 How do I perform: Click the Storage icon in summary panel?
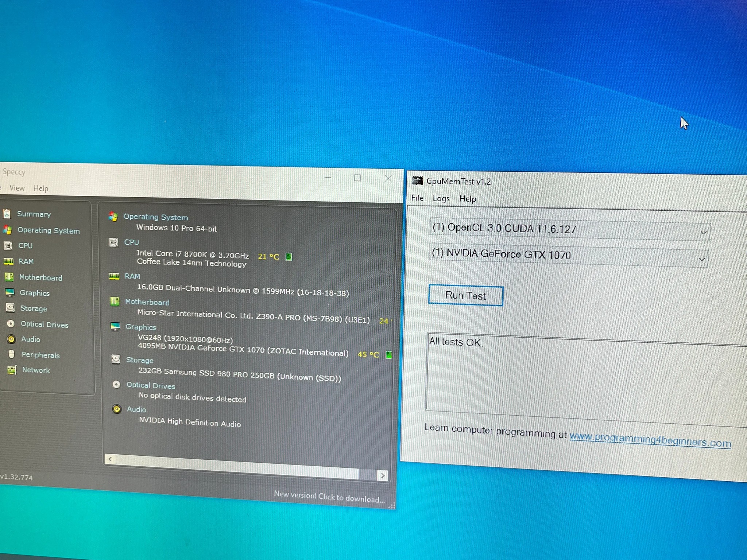(116, 359)
